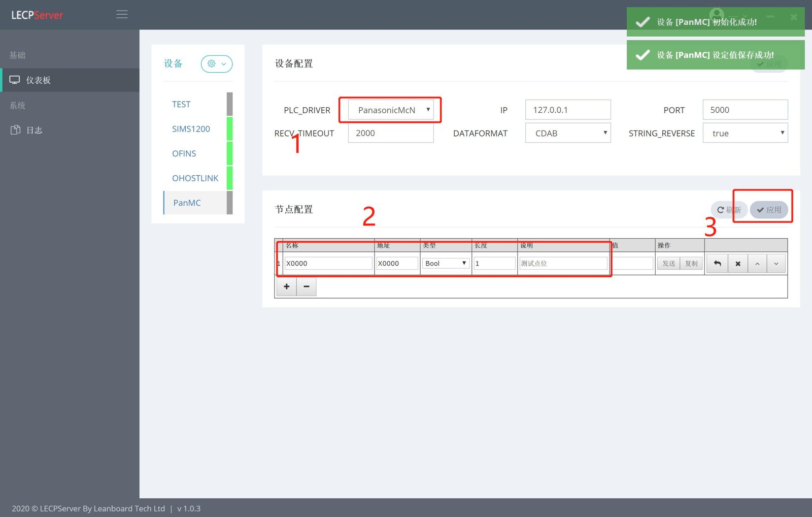Toggle the hamburger sidebar menu icon
This screenshot has height=517, width=812.
pyautogui.click(x=122, y=15)
